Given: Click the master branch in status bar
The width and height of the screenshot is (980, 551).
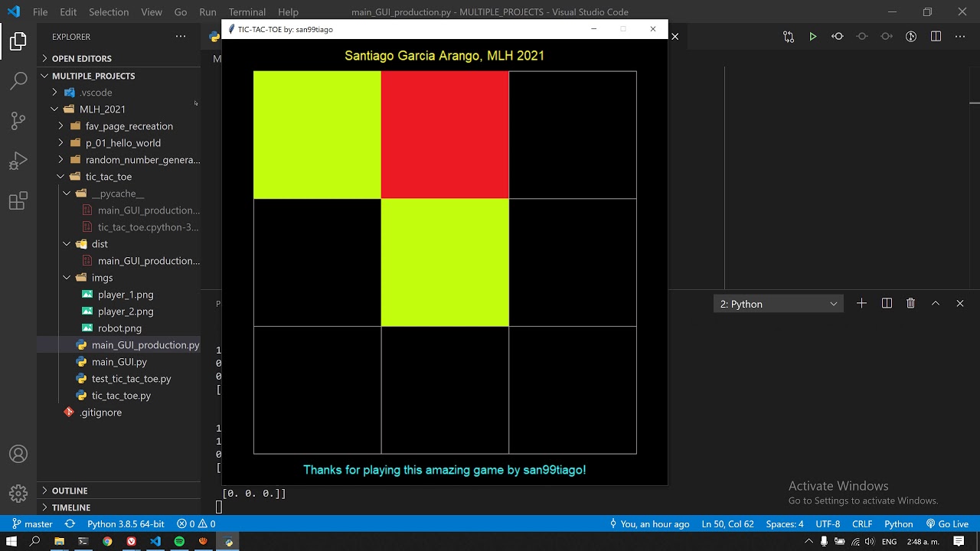Looking at the screenshot, I should click(33, 524).
